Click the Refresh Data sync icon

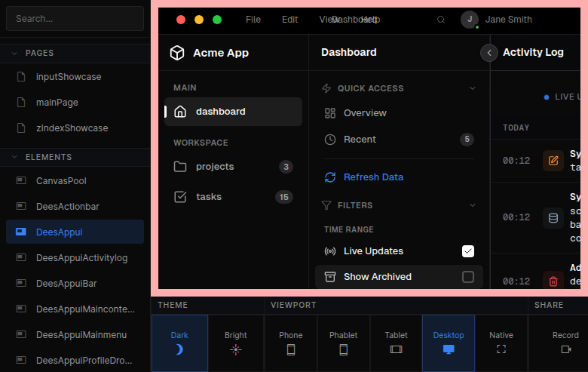tap(329, 177)
